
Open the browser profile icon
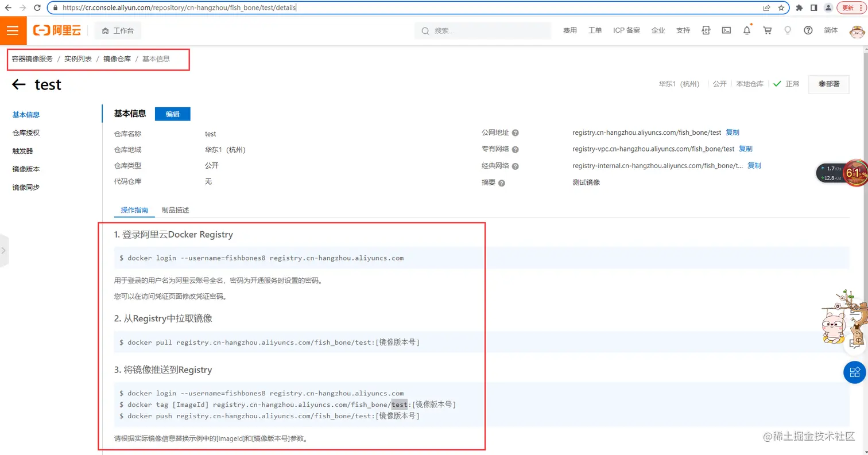(828, 8)
